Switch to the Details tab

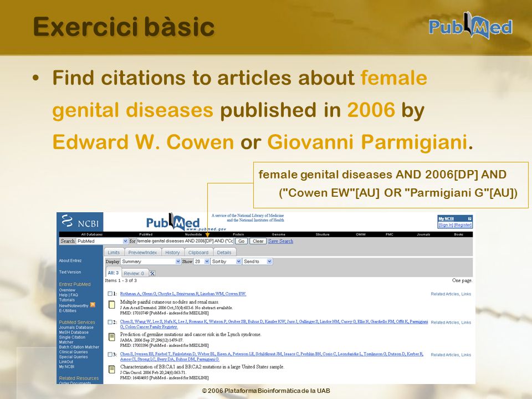tap(224, 253)
